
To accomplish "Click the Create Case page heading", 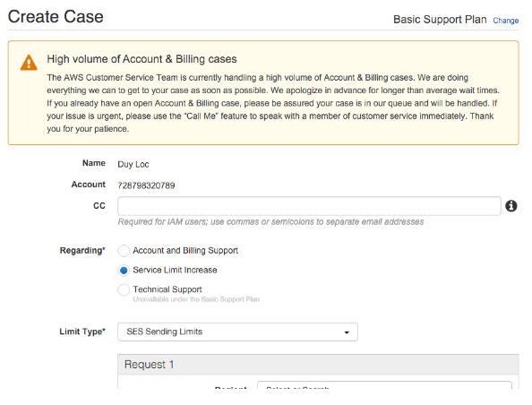I will pos(56,17).
